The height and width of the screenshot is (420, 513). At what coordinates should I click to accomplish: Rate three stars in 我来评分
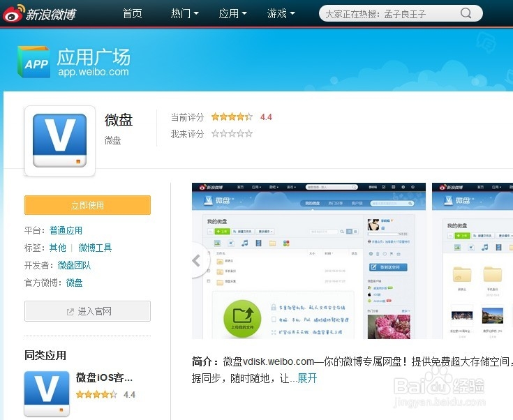coord(232,133)
